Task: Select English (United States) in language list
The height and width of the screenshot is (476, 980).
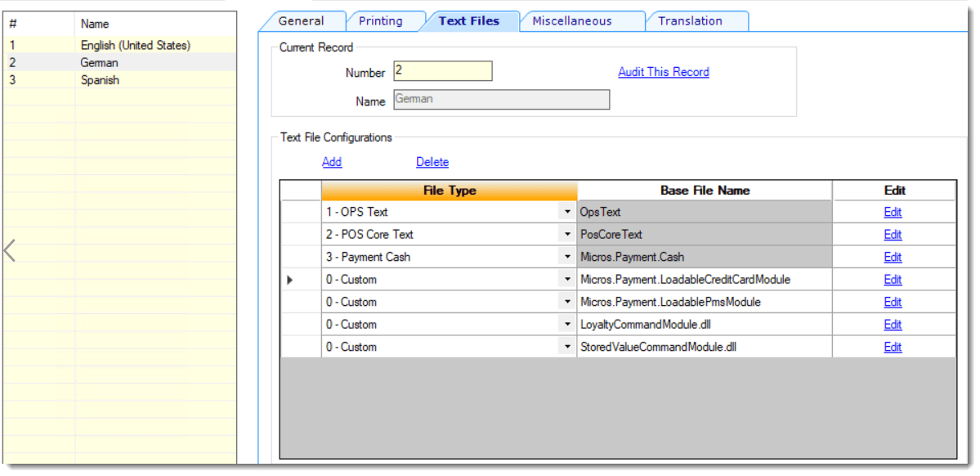Action: (x=120, y=46)
